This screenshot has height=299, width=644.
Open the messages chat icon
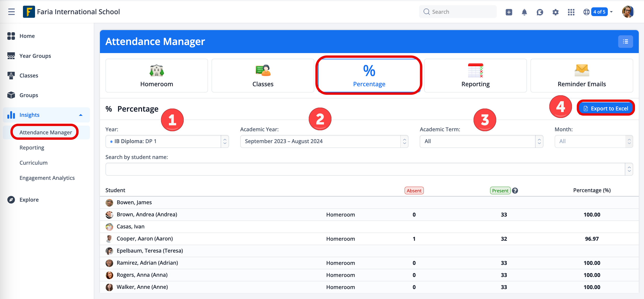tap(540, 12)
